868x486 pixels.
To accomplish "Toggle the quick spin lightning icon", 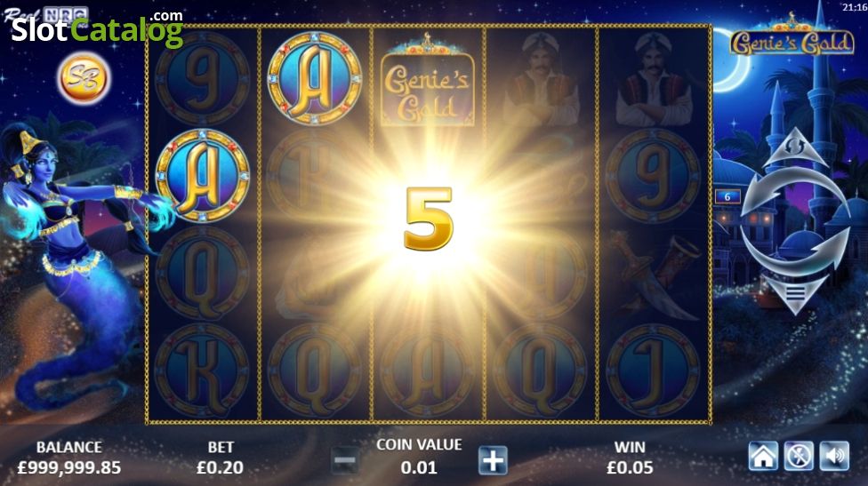I will point(799,456).
